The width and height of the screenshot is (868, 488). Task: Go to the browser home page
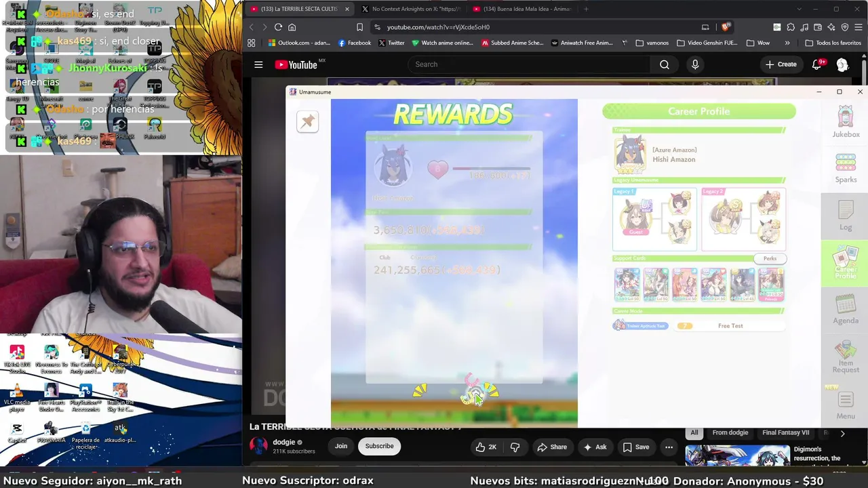point(292,27)
